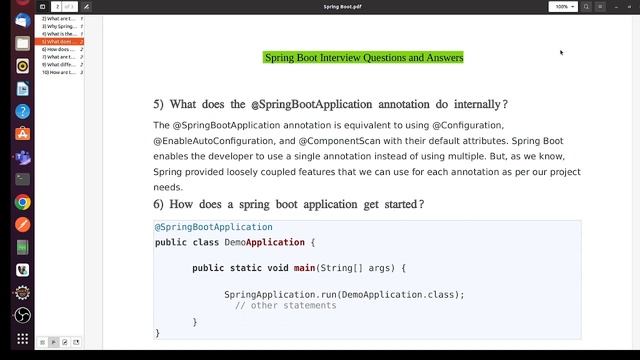Click question 5 heading about @SpringBootApplication
The width and height of the screenshot is (640, 360).
331,104
